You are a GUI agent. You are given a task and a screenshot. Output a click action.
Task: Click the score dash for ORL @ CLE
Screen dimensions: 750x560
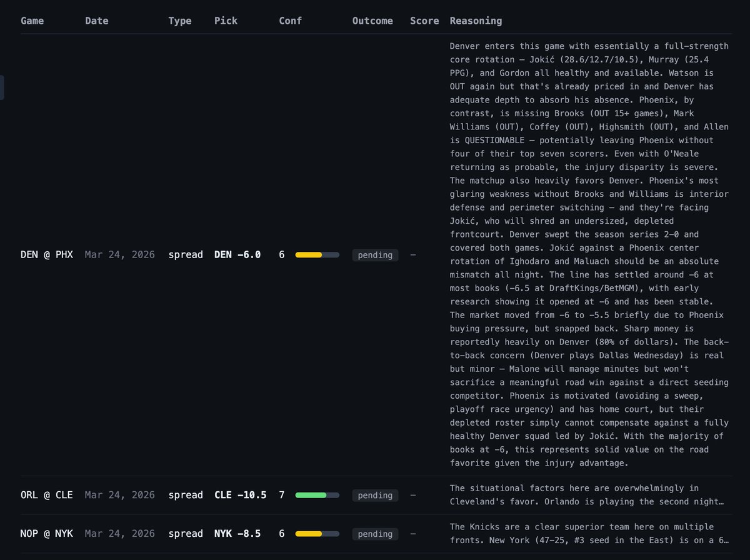(x=412, y=495)
